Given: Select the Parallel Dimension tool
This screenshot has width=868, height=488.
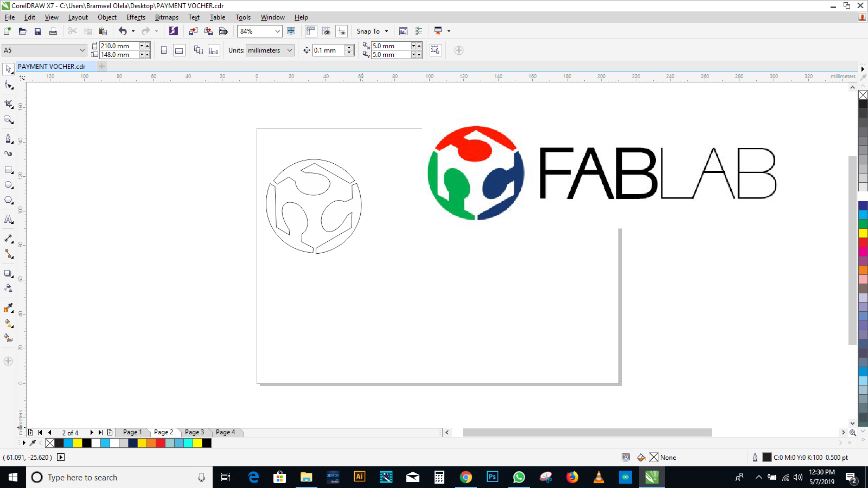Looking at the screenshot, I should (x=8, y=239).
